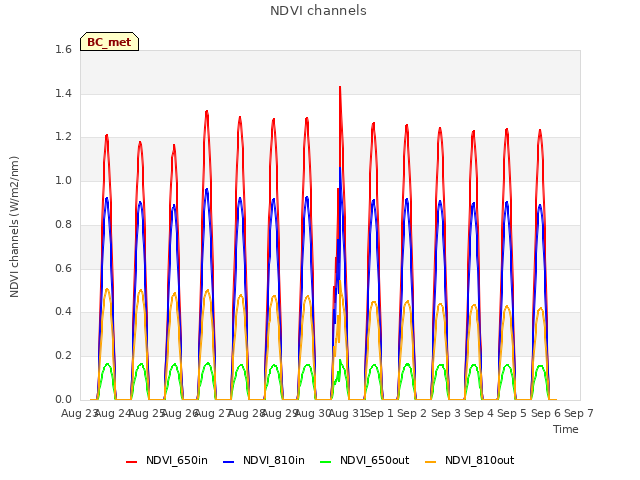Click the green NDVI_650out legend swatch
640x480 pixels.
[325, 462]
